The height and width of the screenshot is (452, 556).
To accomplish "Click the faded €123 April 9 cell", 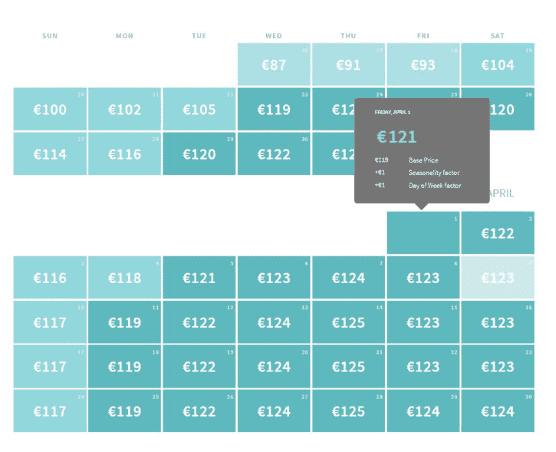I will [x=498, y=278].
